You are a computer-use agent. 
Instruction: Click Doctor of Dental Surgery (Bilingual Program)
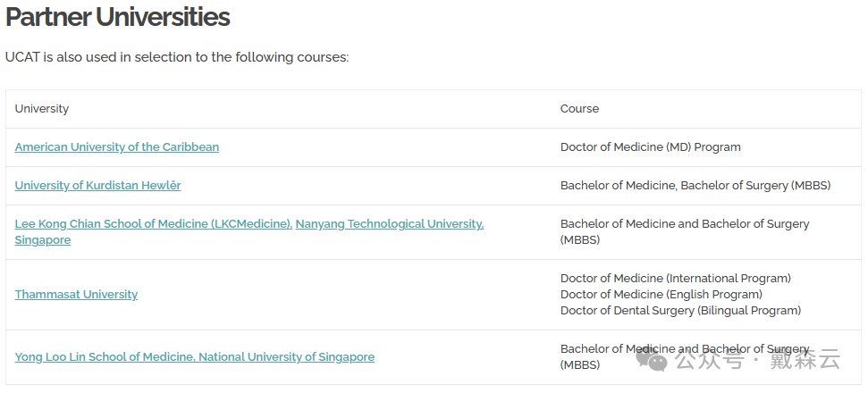(681, 310)
